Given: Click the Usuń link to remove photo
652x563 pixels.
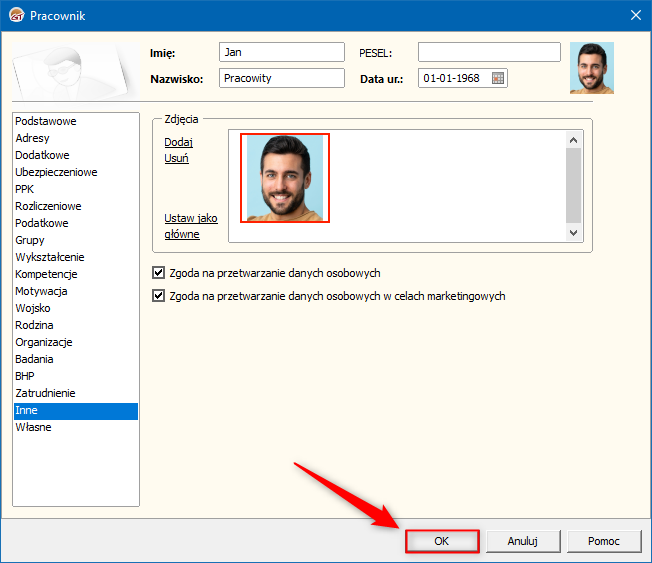Looking at the screenshot, I should tap(176, 158).
